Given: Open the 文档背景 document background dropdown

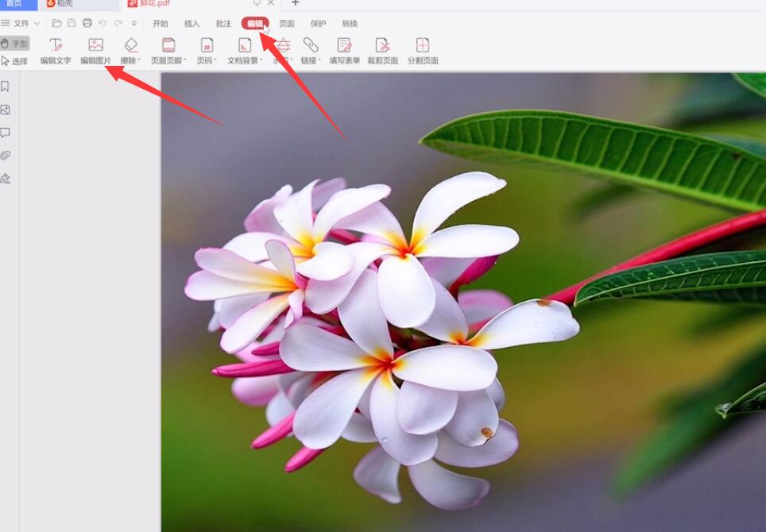Looking at the screenshot, I should tap(245, 52).
